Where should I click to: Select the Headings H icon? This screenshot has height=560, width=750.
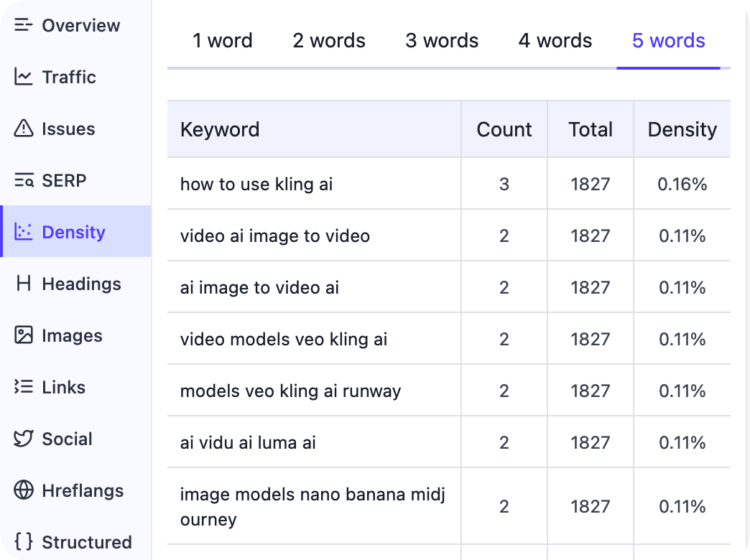(x=24, y=284)
